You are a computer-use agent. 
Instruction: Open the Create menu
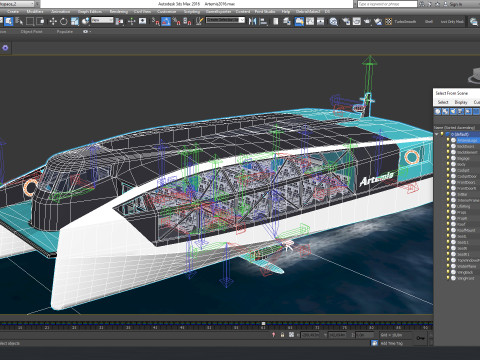pos(13,12)
